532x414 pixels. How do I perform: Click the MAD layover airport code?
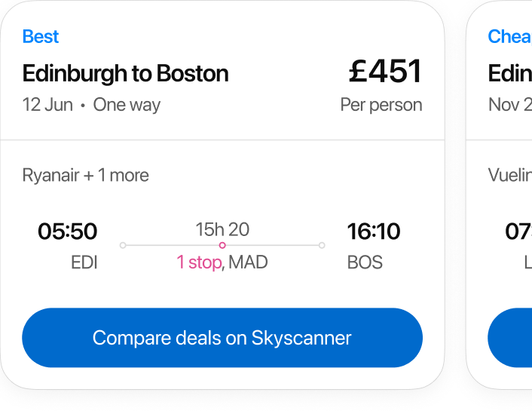(x=249, y=262)
